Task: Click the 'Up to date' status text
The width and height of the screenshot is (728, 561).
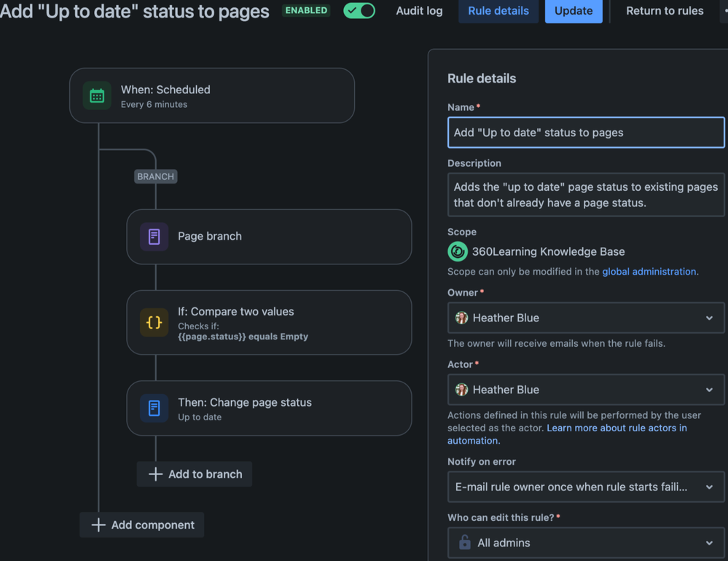Action: 200,417
